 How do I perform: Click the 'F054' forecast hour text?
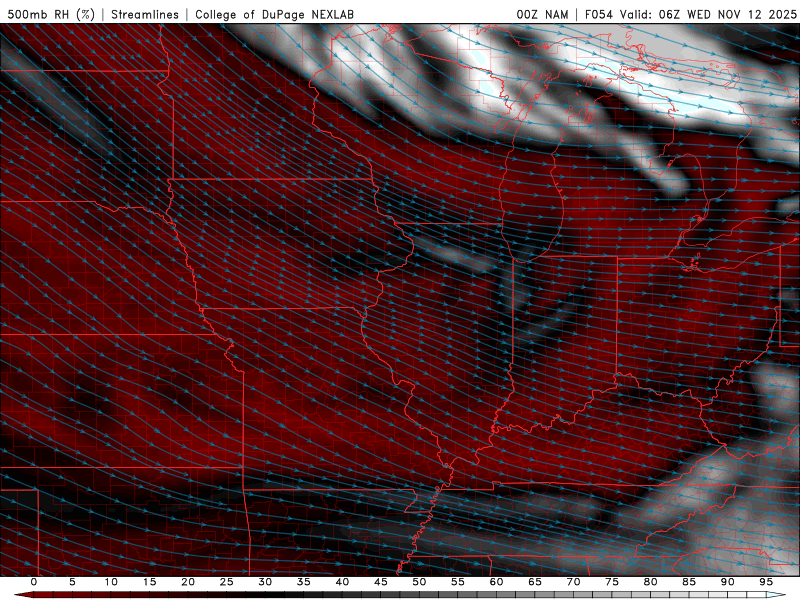(x=599, y=14)
